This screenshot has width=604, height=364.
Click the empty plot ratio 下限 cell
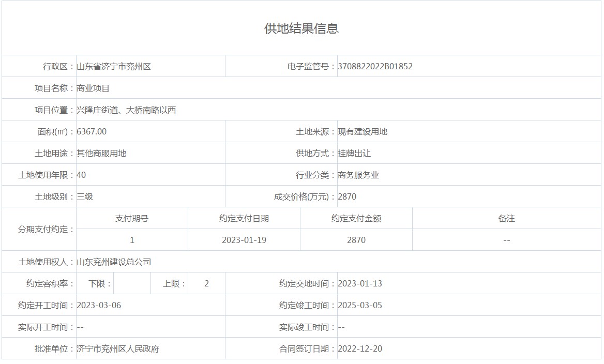pos(132,283)
